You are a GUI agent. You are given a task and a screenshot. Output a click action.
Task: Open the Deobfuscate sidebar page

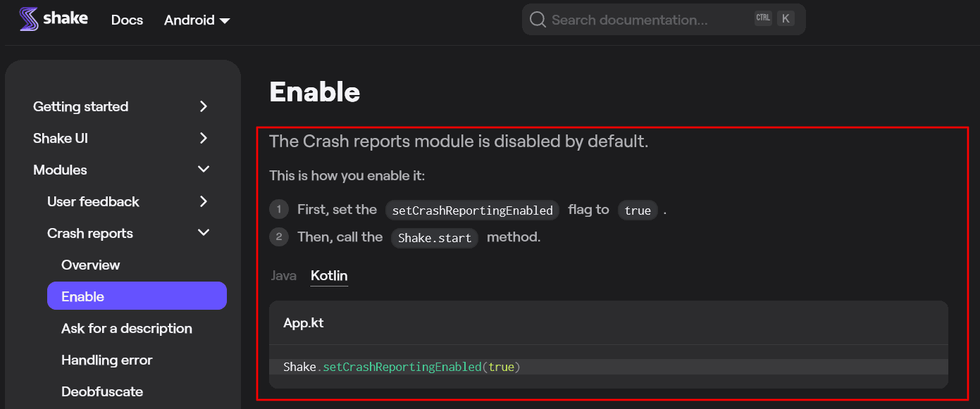click(x=102, y=391)
